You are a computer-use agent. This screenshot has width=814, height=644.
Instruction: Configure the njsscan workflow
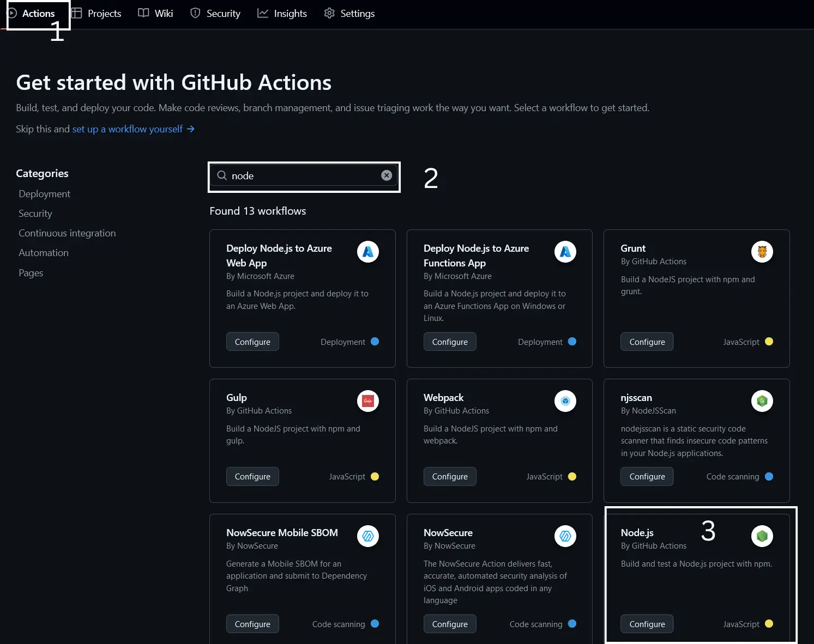647,476
